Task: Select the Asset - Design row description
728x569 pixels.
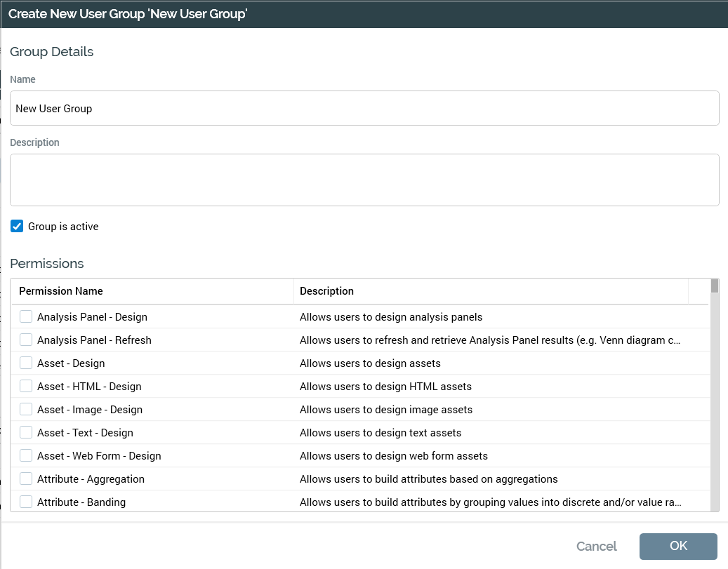Action: pyautogui.click(x=370, y=363)
